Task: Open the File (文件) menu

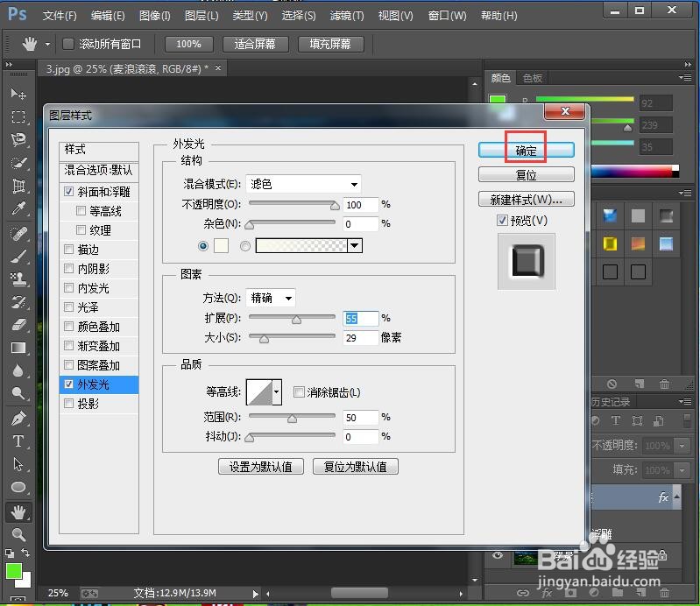Action: click(x=60, y=16)
